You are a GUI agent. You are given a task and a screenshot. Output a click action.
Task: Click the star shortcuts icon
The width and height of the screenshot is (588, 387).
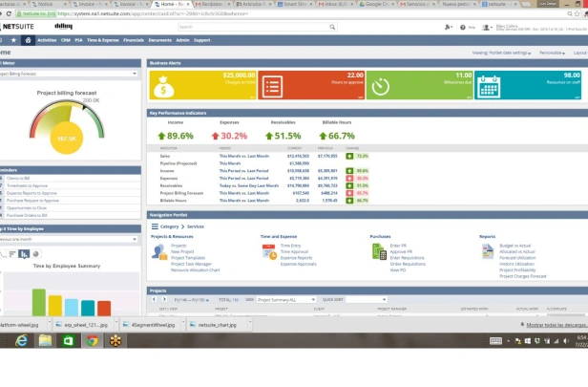coord(14,40)
